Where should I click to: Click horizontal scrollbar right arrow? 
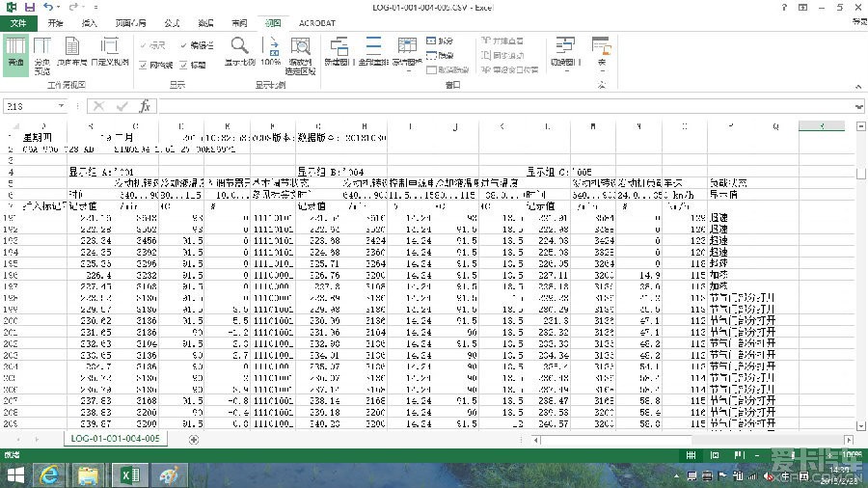[849, 440]
